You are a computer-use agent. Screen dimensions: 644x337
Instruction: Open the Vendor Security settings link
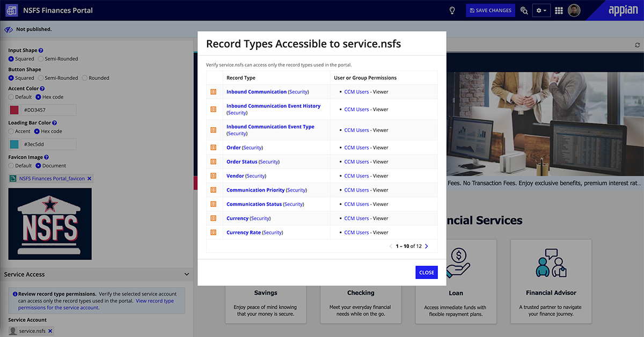(x=256, y=175)
